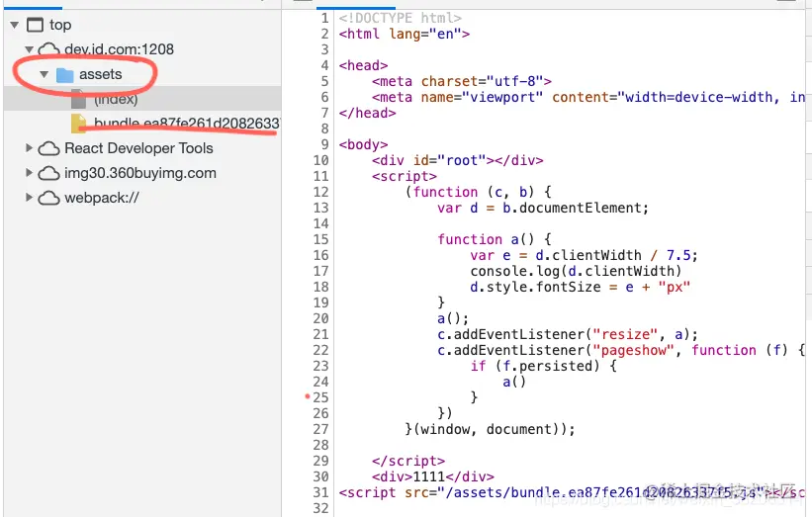Viewport: 812px width, 517px height.
Task: Select the webpack:// entry
Action: pos(102,198)
